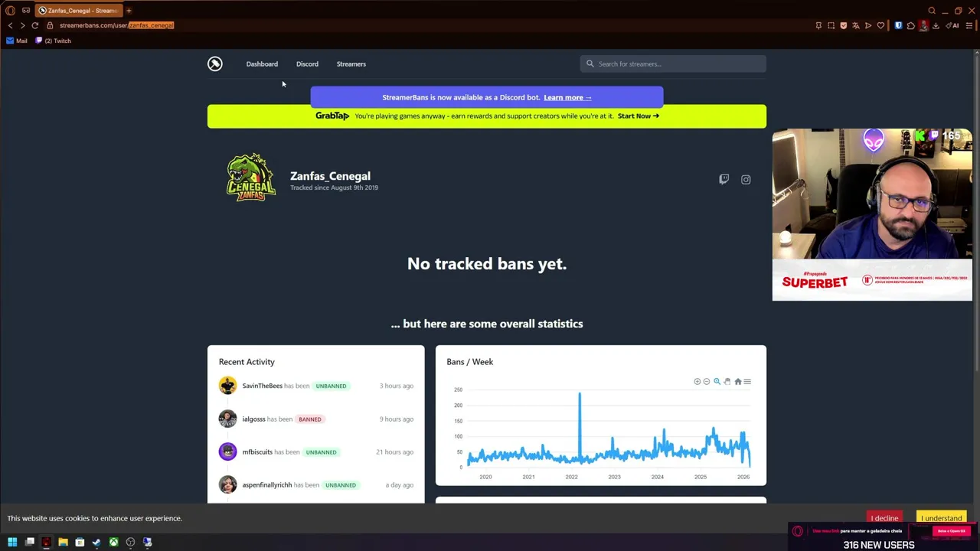The image size is (980, 551).
Task: Reset chart zoom with home icon
Action: pos(738,381)
